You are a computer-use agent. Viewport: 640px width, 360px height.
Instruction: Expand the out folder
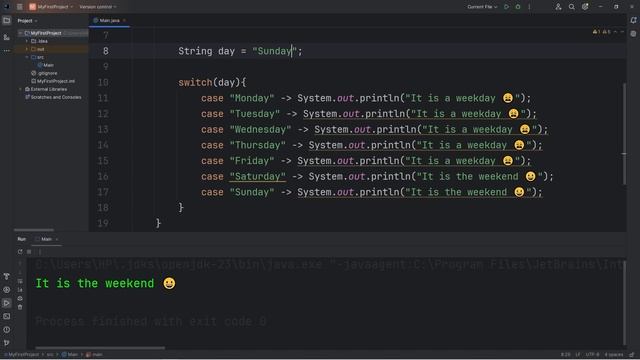[x=27, y=49]
